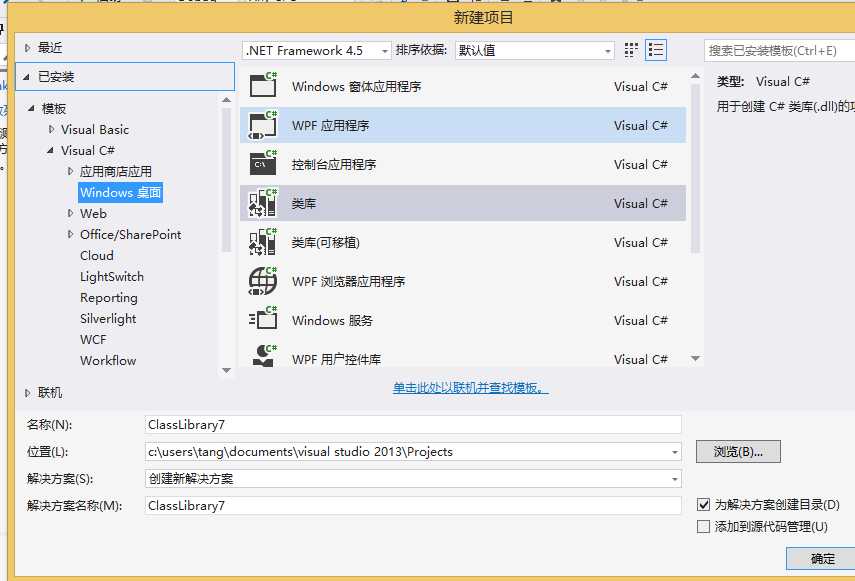
Task: Select Windows 桌面 in the tree
Action: (x=121, y=192)
